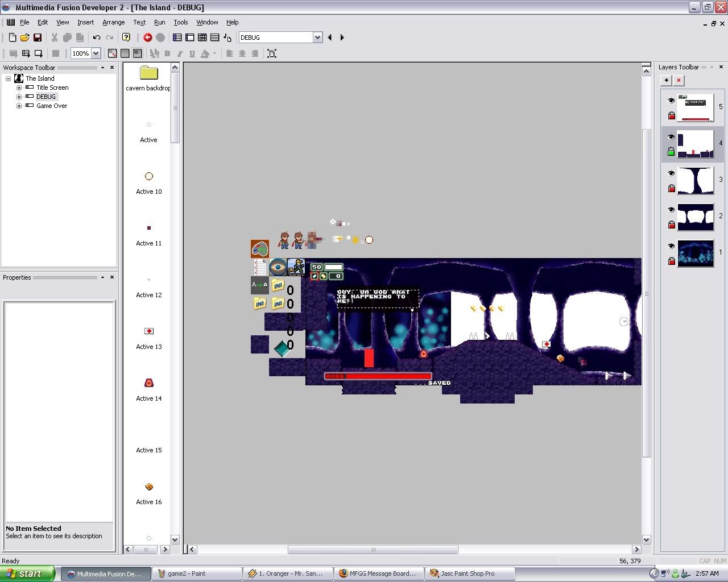Click the Add layer plus button
The image size is (728, 582).
point(667,80)
